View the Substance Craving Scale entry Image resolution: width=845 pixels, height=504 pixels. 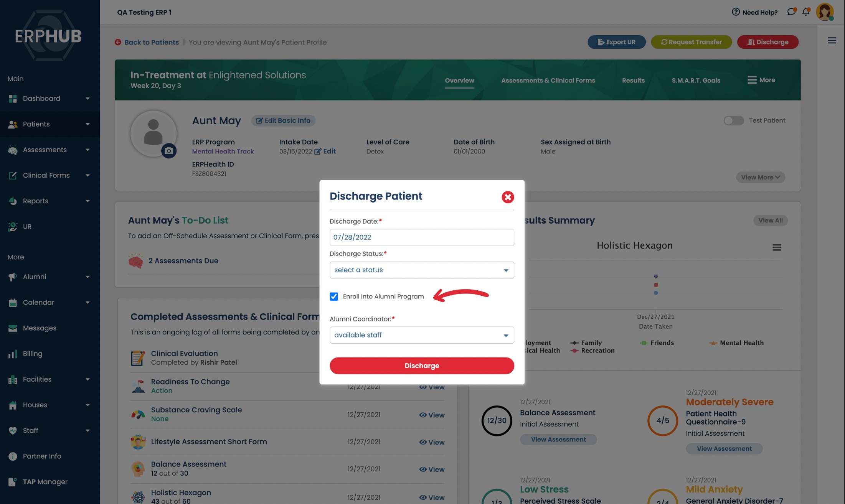[432, 415]
